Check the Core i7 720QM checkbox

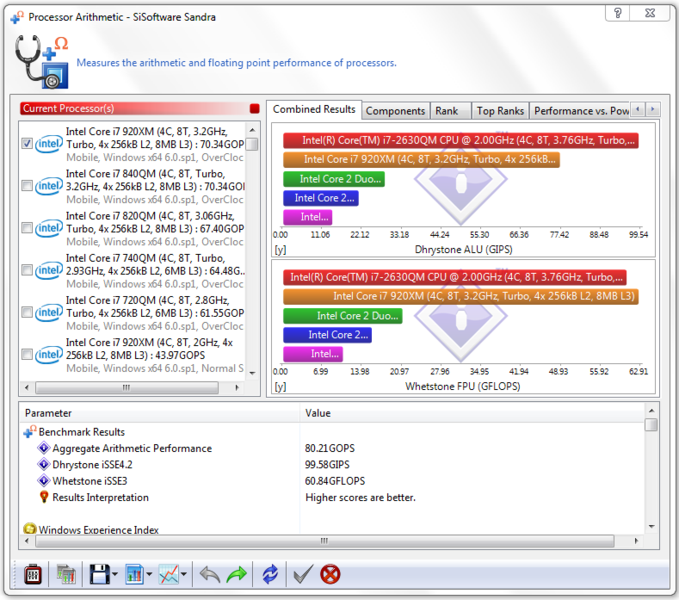click(27, 312)
